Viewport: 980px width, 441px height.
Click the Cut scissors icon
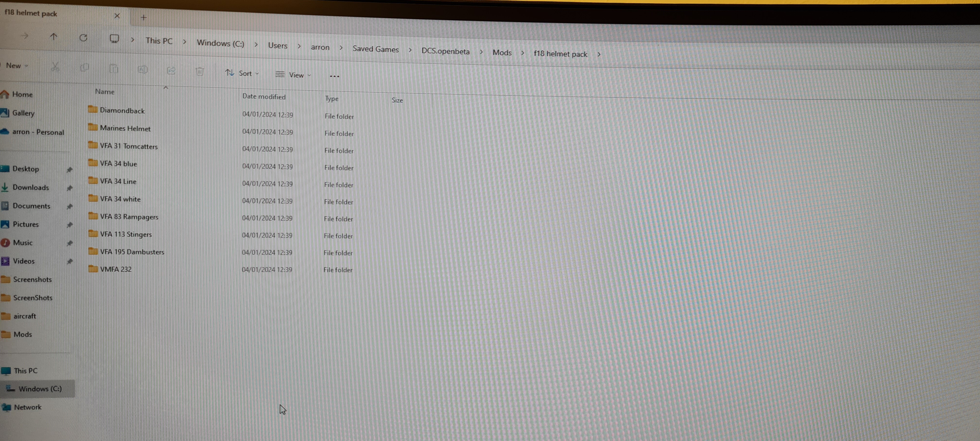pyautogui.click(x=56, y=67)
